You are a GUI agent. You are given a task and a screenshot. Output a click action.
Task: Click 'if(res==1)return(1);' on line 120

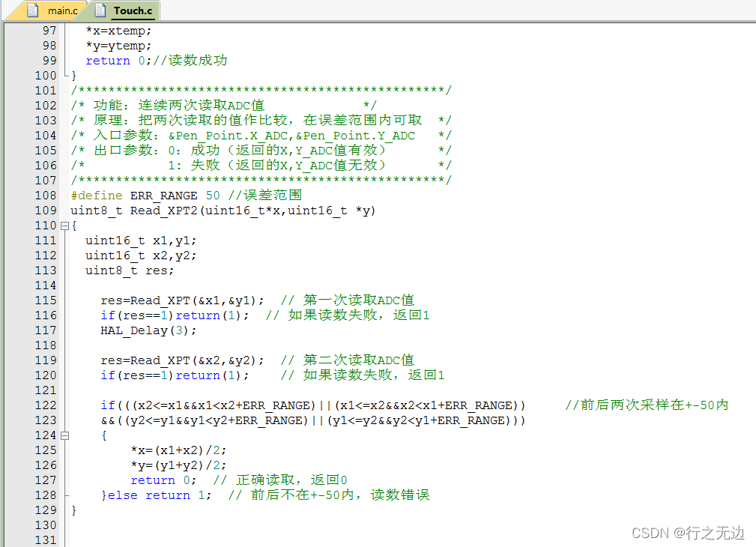point(175,375)
